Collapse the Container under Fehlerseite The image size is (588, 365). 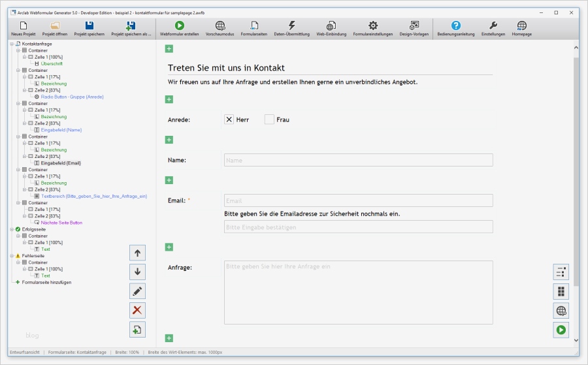pyautogui.click(x=18, y=262)
